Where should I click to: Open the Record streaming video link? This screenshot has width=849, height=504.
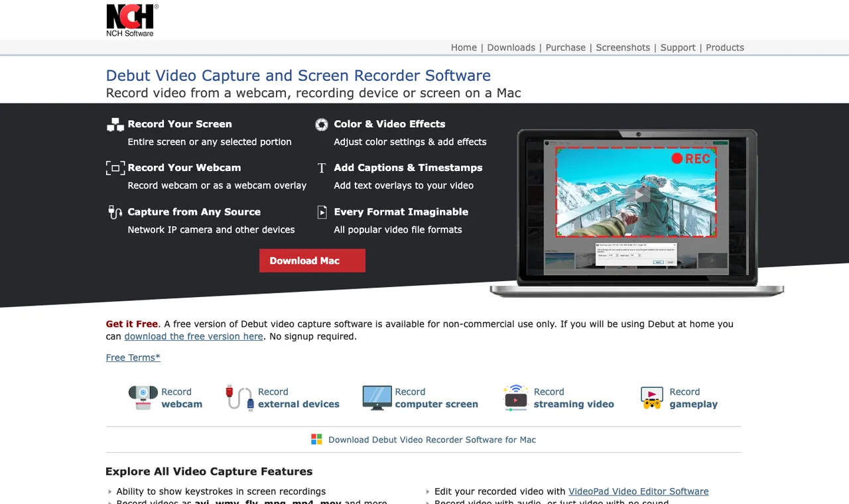(574, 398)
